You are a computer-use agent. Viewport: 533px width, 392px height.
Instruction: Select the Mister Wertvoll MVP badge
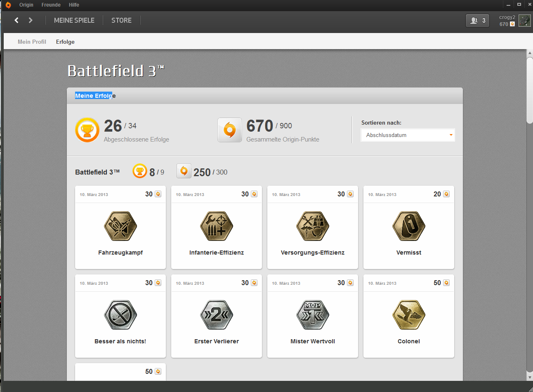(x=313, y=315)
